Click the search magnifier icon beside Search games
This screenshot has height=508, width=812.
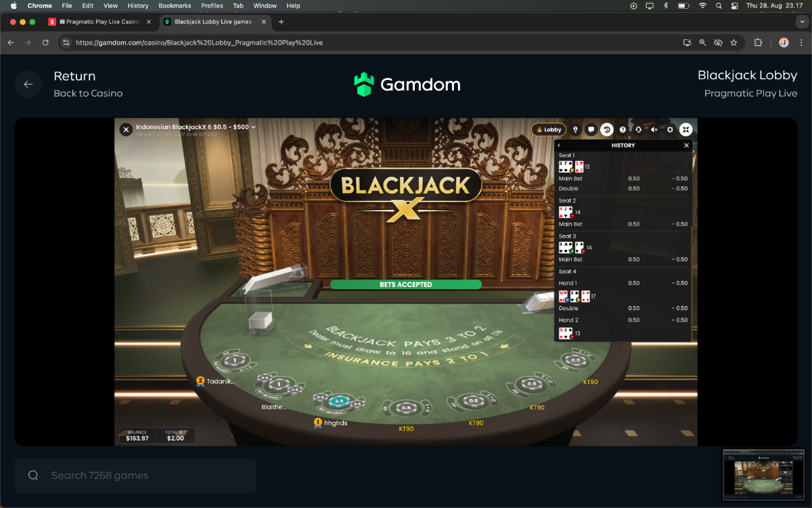(33, 475)
